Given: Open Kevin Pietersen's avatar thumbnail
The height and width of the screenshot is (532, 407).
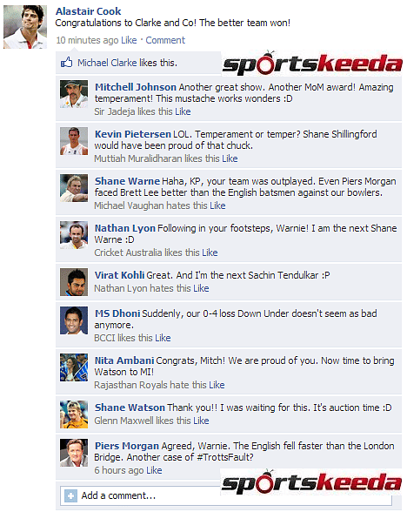Looking at the screenshot, I should 74,141.
